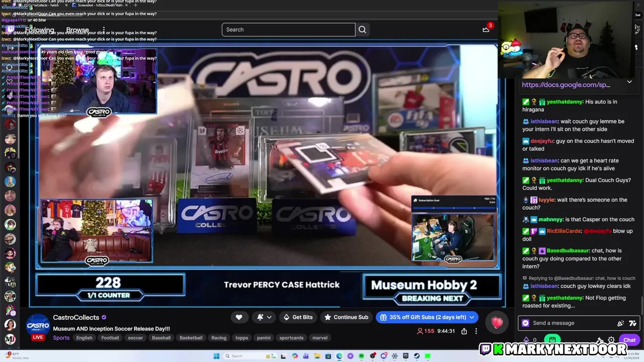
Task: Click the panini tag
Action: [x=264, y=338]
